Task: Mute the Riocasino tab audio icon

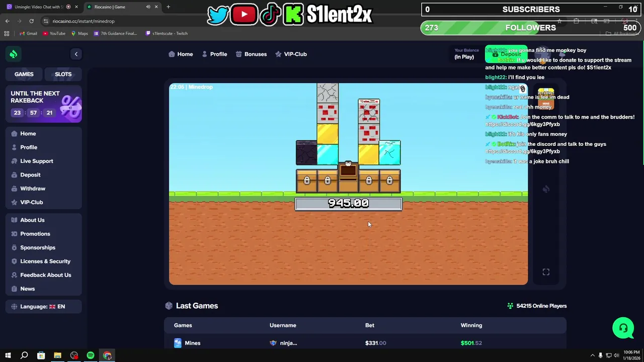Action: click(148, 7)
